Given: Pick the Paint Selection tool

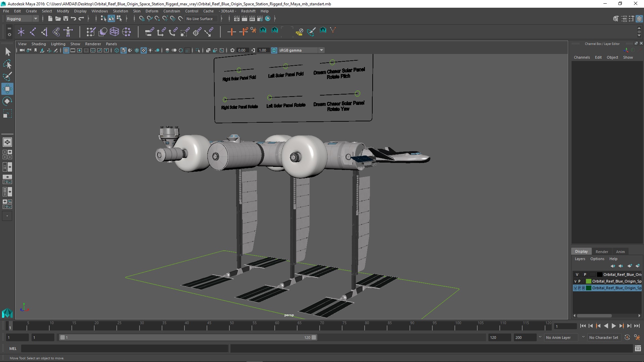Looking at the screenshot, I should (7, 76).
